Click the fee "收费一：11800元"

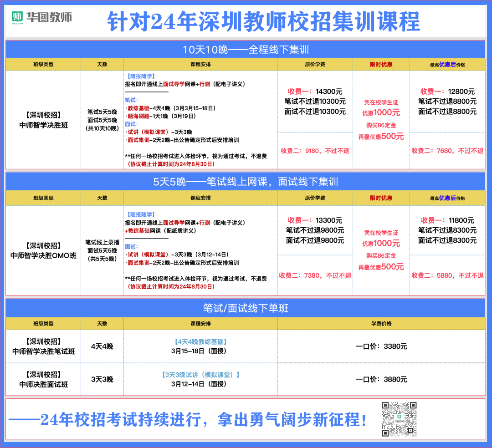tap(447, 220)
